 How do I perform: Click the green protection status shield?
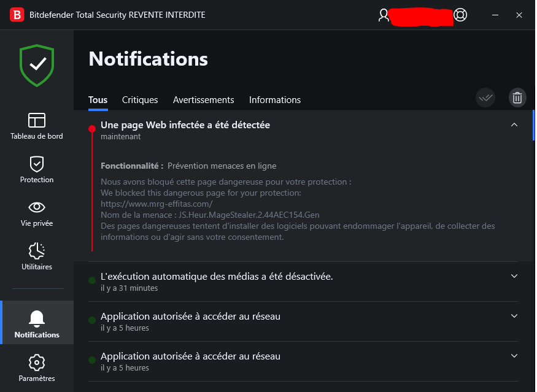[37, 64]
